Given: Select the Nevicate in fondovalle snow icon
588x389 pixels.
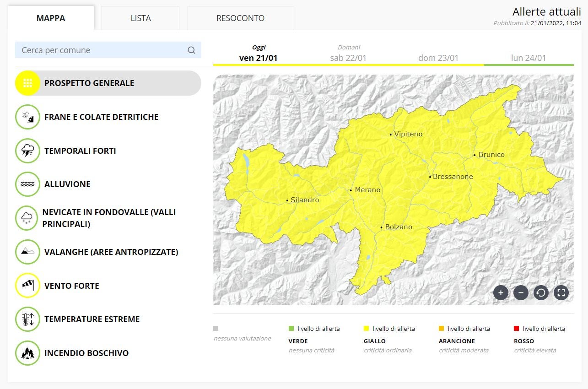Looking at the screenshot, I should point(27,218).
